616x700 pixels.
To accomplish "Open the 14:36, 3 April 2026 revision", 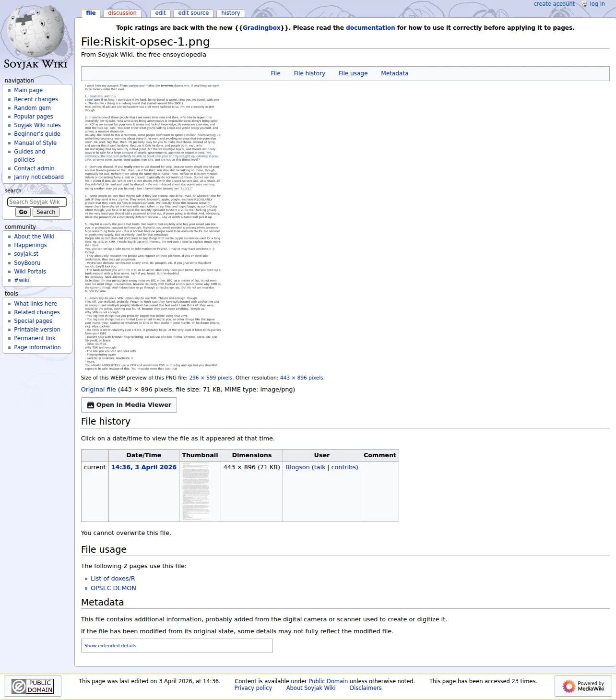I will pyautogui.click(x=144, y=467).
